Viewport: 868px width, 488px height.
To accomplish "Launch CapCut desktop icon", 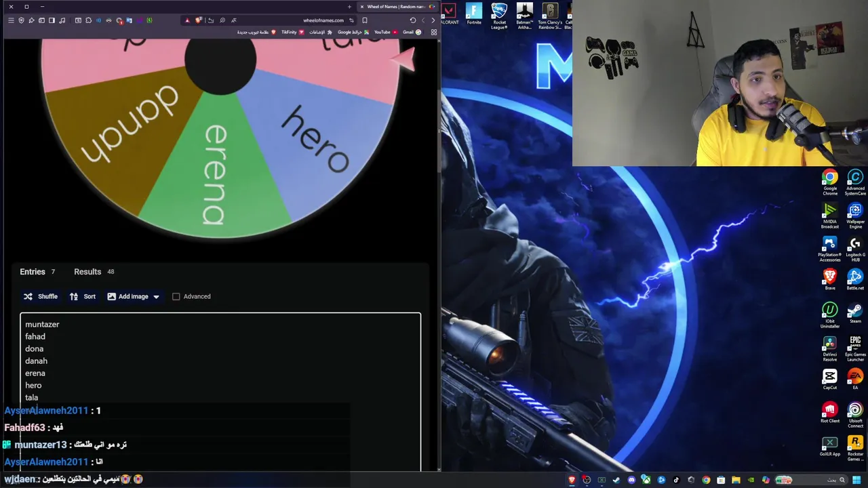I will point(830,380).
